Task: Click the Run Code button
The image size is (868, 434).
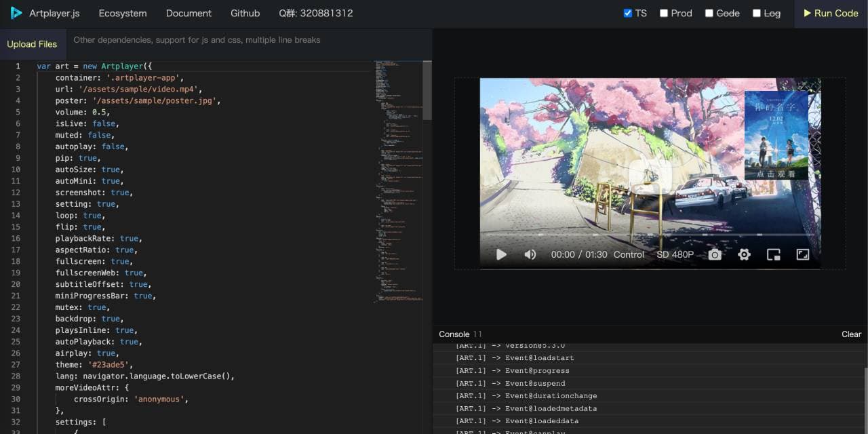Action: 831,13
